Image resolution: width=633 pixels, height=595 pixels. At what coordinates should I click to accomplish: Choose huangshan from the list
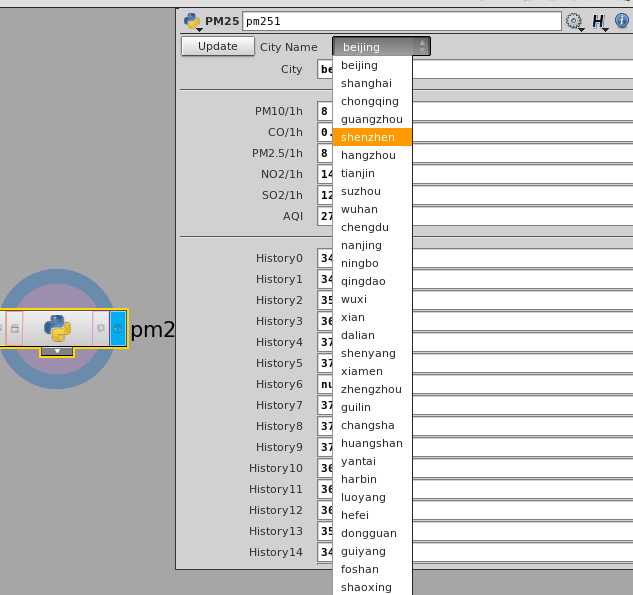click(x=372, y=443)
